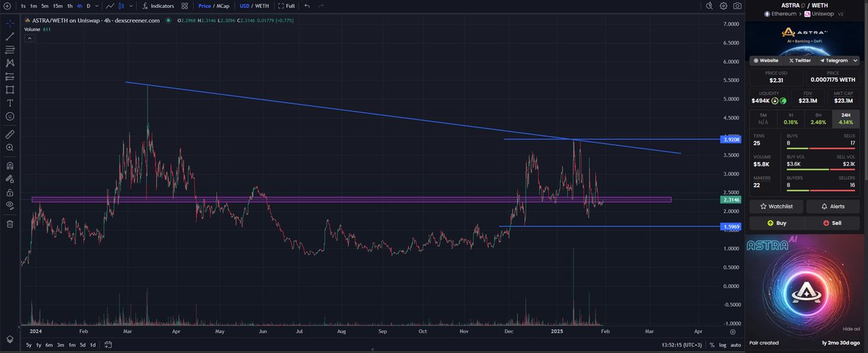Image resolution: width=868 pixels, height=353 pixels.
Task: Open ASTRA Website link
Action: click(x=766, y=60)
